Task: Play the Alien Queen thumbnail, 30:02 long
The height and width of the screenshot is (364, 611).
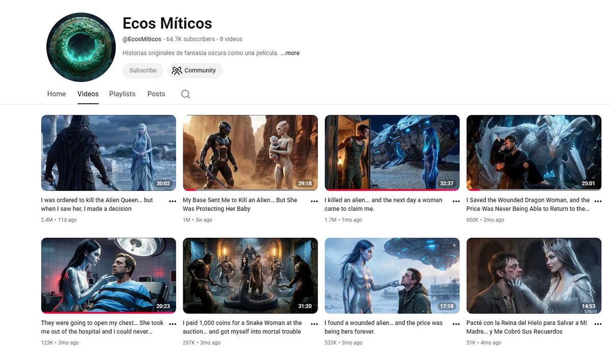Action: coord(108,153)
